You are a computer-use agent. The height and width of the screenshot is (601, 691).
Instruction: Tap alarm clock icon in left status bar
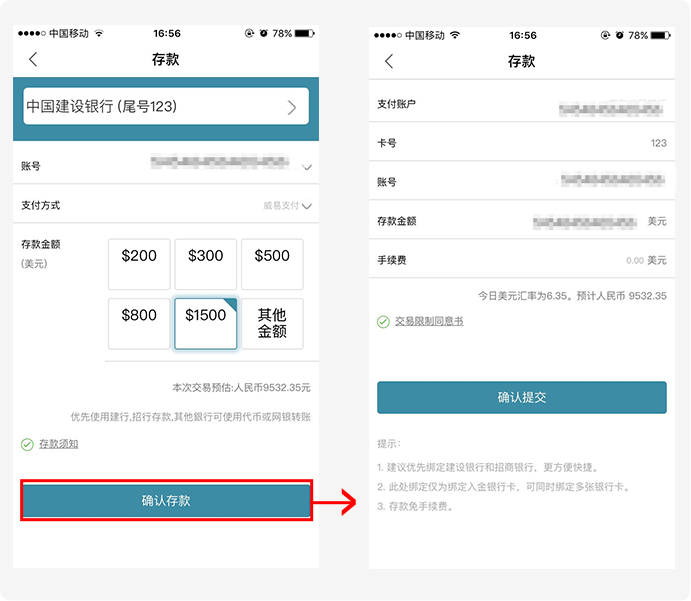point(262,33)
